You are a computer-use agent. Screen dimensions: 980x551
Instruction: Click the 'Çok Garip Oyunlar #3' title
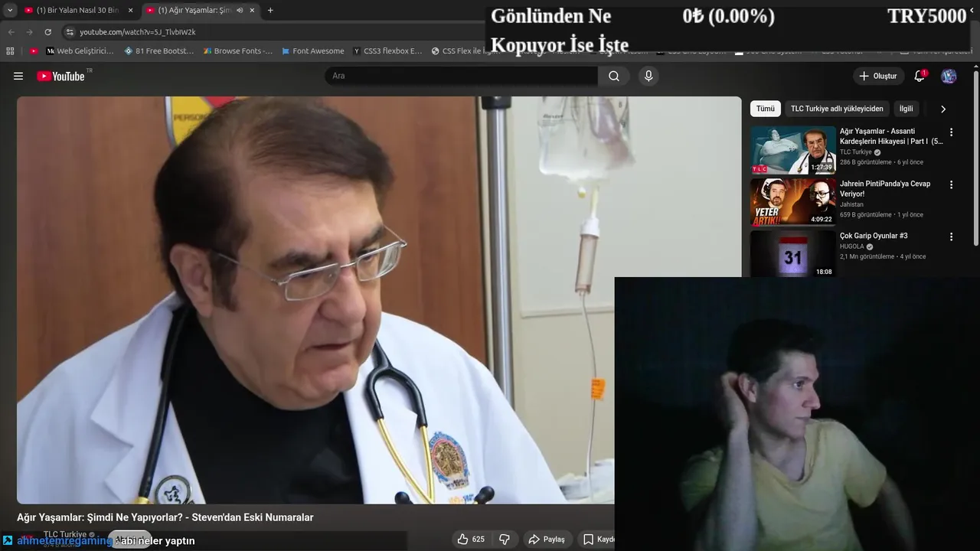pyautogui.click(x=874, y=236)
